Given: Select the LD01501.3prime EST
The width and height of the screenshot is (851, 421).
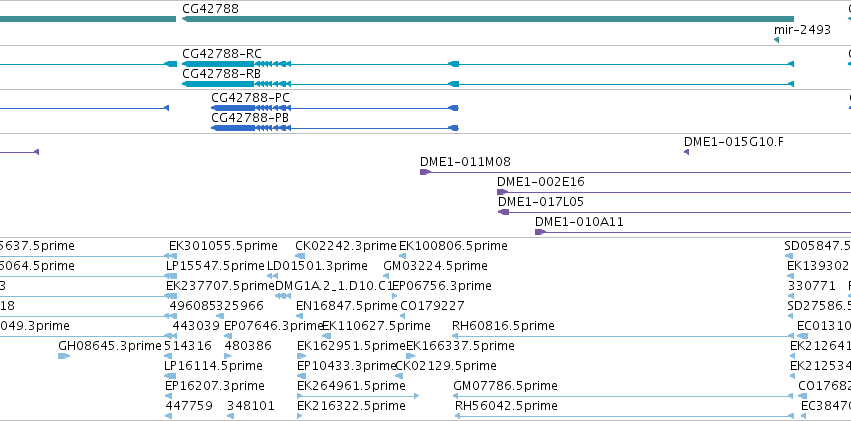Looking at the screenshot, I should 272,276.
